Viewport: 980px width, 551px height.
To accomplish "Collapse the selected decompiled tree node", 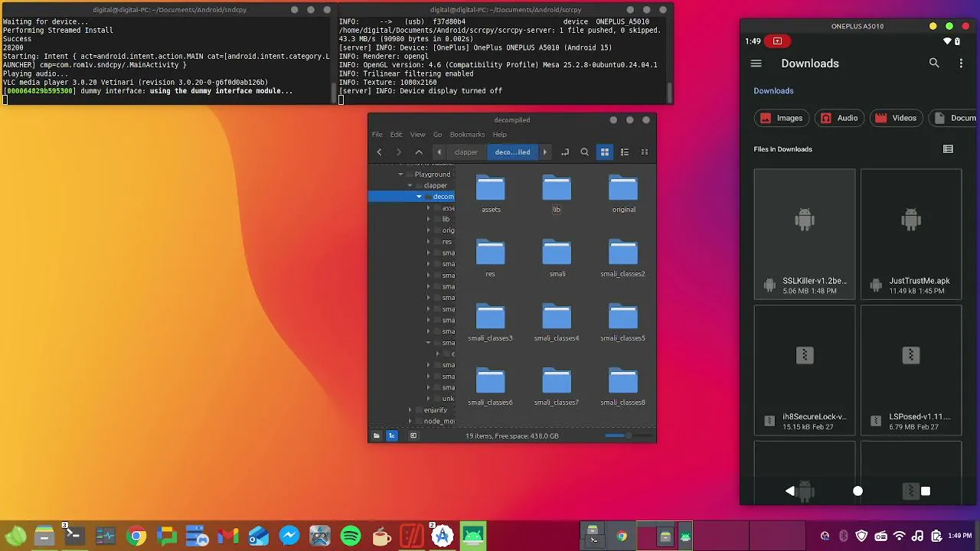I will coord(419,197).
